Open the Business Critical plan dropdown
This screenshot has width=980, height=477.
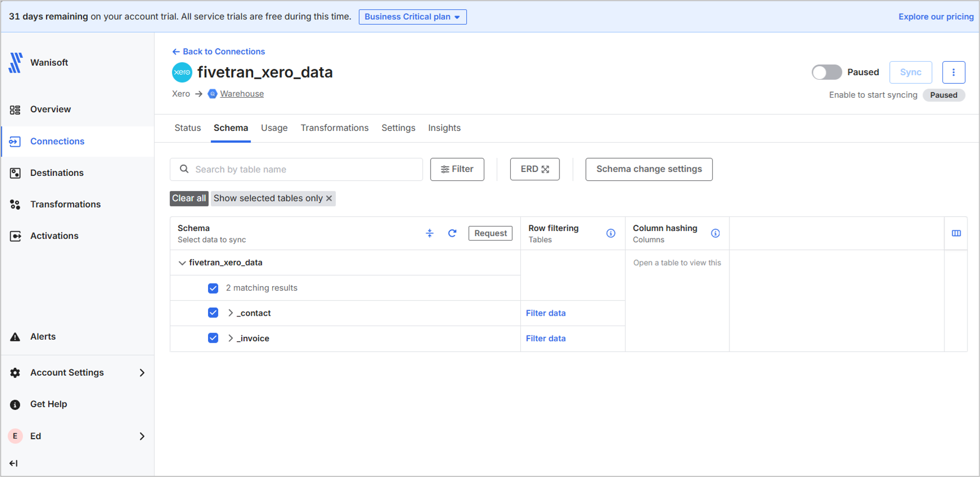[413, 17]
